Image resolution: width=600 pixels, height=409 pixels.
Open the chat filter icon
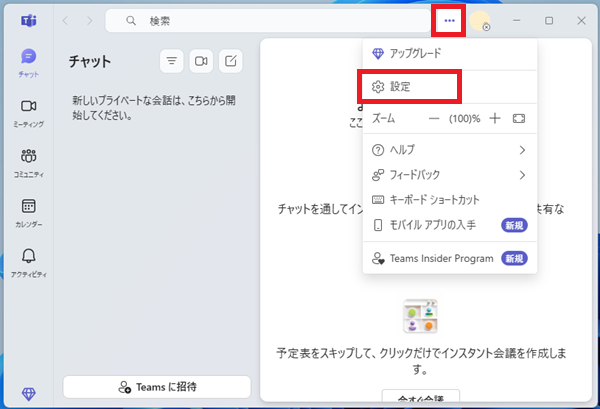[171, 61]
